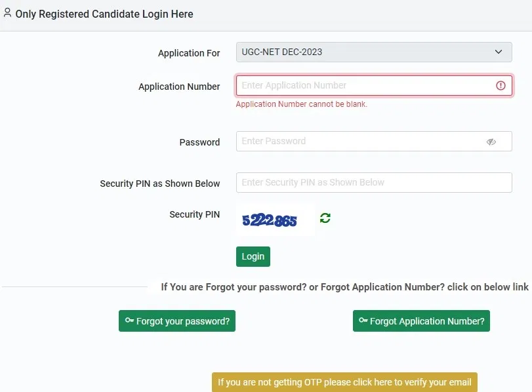
Task: Click Forgot Application Number button
Action: click(420, 321)
